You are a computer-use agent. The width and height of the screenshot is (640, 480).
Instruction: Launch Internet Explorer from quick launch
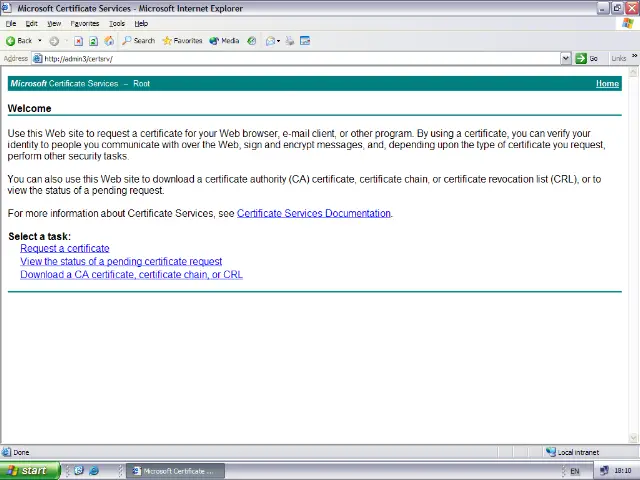[94, 471]
